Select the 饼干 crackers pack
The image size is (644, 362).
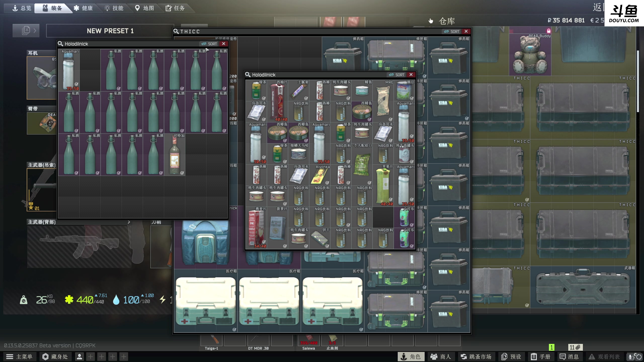pyautogui.click(x=320, y=238)
